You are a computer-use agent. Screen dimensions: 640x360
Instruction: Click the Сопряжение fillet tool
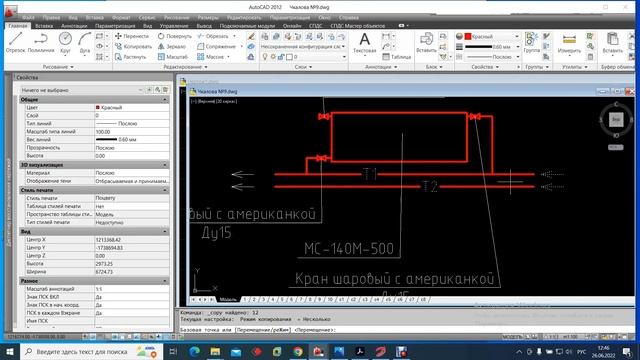coord(217,47)
